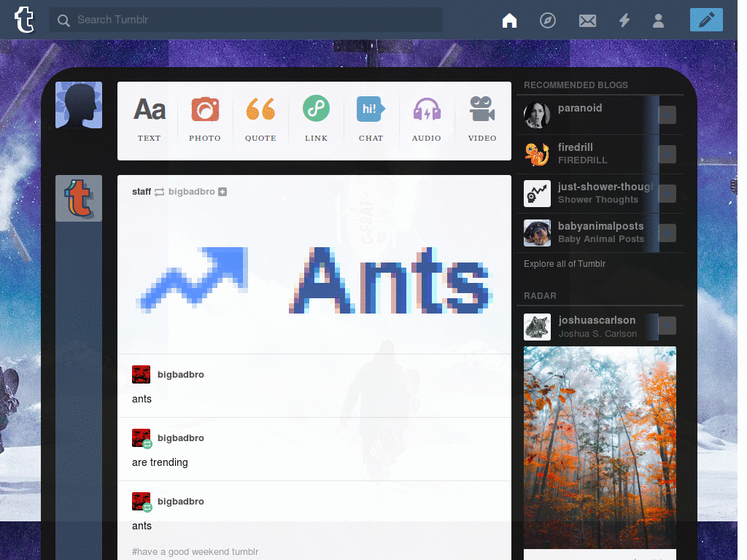The image size is (747, 560).
Task: Follow the Baby Animal Posts blog
Action: (667, 233)
